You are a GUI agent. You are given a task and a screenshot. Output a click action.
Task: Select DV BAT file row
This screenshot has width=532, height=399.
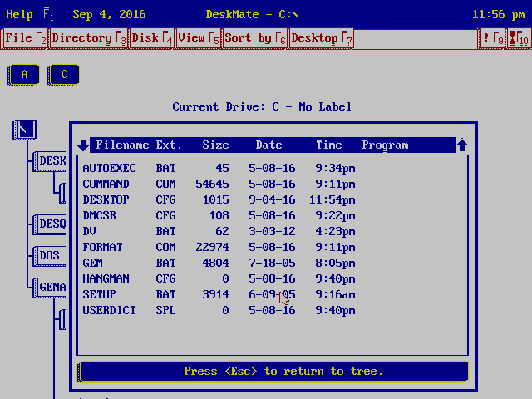pos(273,231)
